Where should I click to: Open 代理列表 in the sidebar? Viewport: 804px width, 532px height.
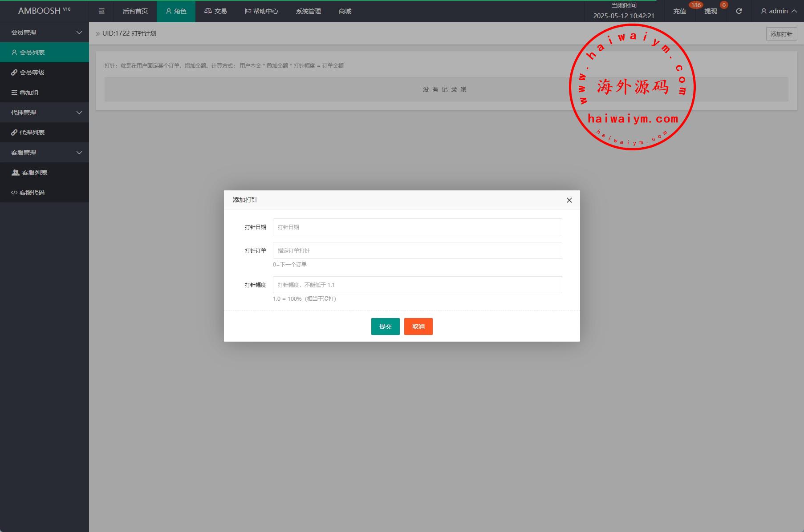32,133
